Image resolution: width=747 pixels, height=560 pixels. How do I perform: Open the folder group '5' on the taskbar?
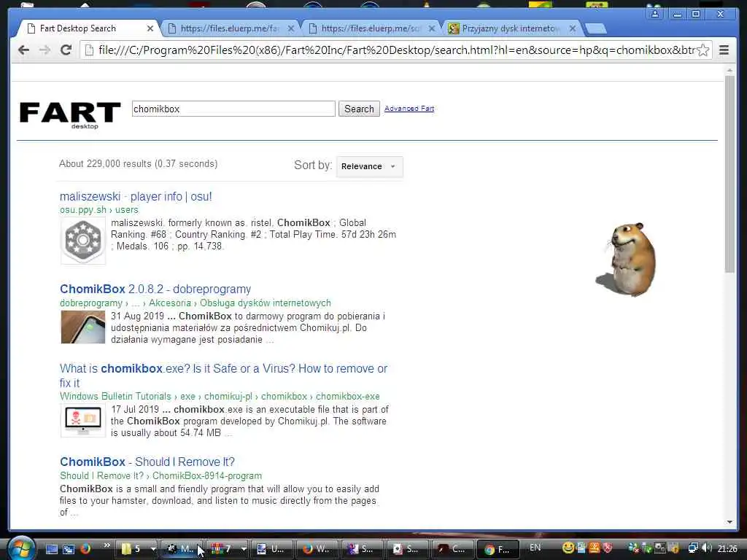tap(132, 549)
